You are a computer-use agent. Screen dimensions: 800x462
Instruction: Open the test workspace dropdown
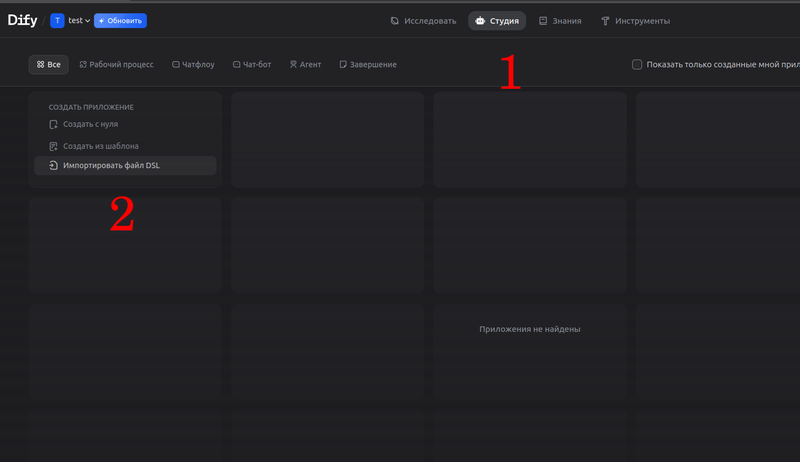point(75,20)
